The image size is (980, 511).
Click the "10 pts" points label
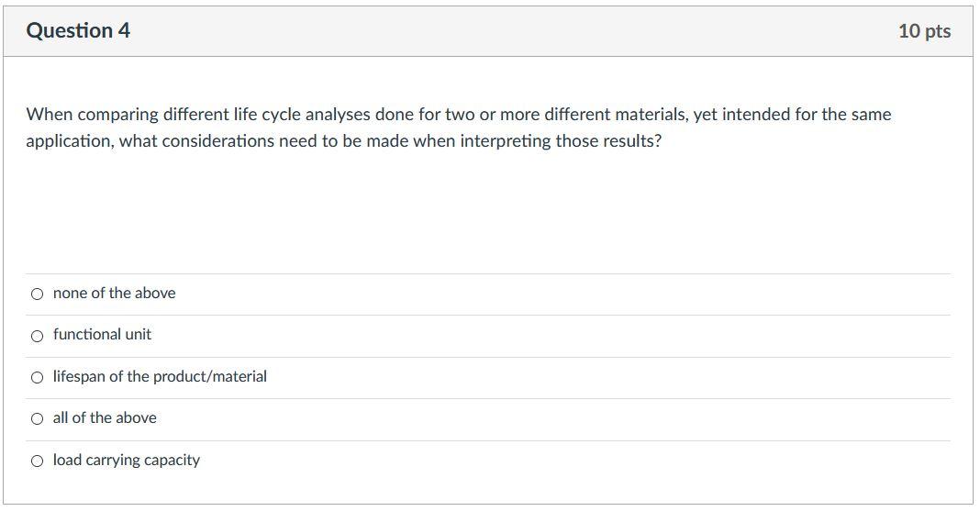pos(924,31)
